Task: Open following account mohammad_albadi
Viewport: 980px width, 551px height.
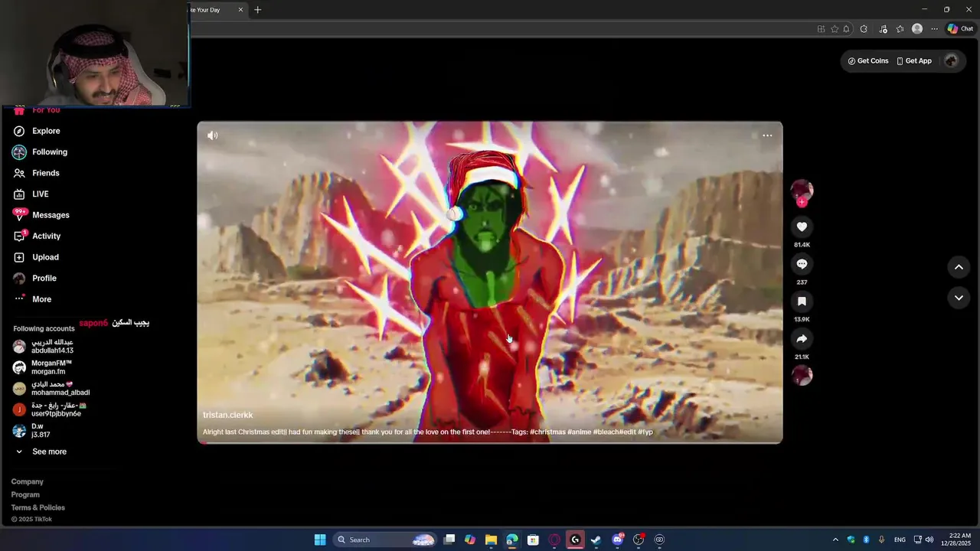Action: tap(52, 389)
